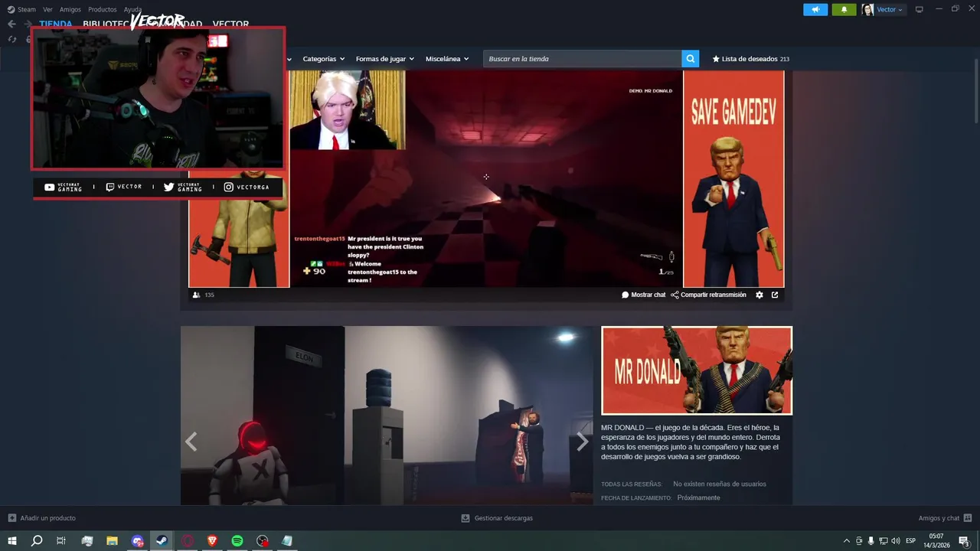Open the Steam announcements megaphone icon

click(x=815, y=9)
